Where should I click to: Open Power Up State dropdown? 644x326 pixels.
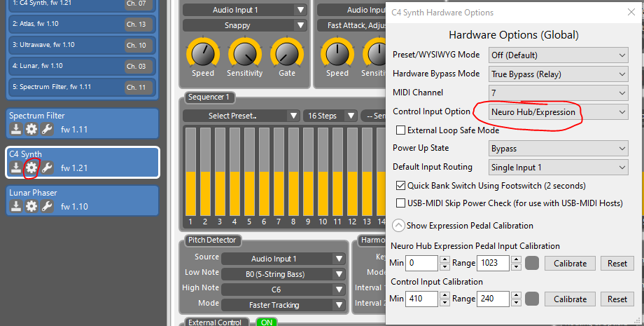[x=558, y=149]
